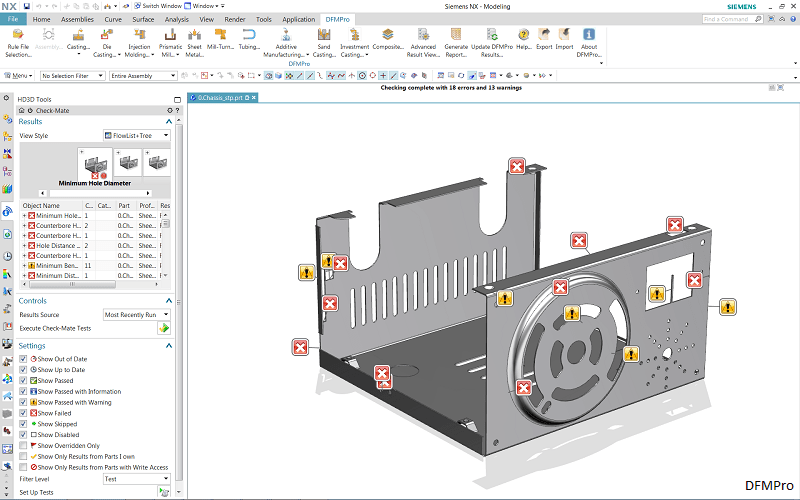Screen dimensions: 800x500
Task: Select the Mill-Turn tool
Action: point(220,39)
